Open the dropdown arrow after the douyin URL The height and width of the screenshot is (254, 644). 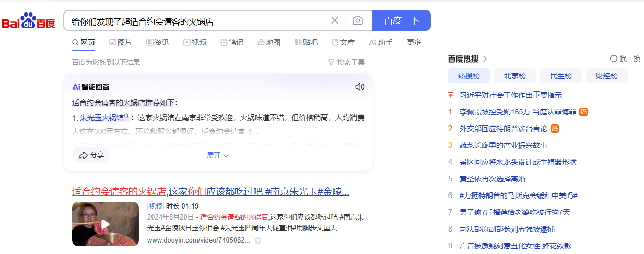pyautogui.click(x=257, y=241)
